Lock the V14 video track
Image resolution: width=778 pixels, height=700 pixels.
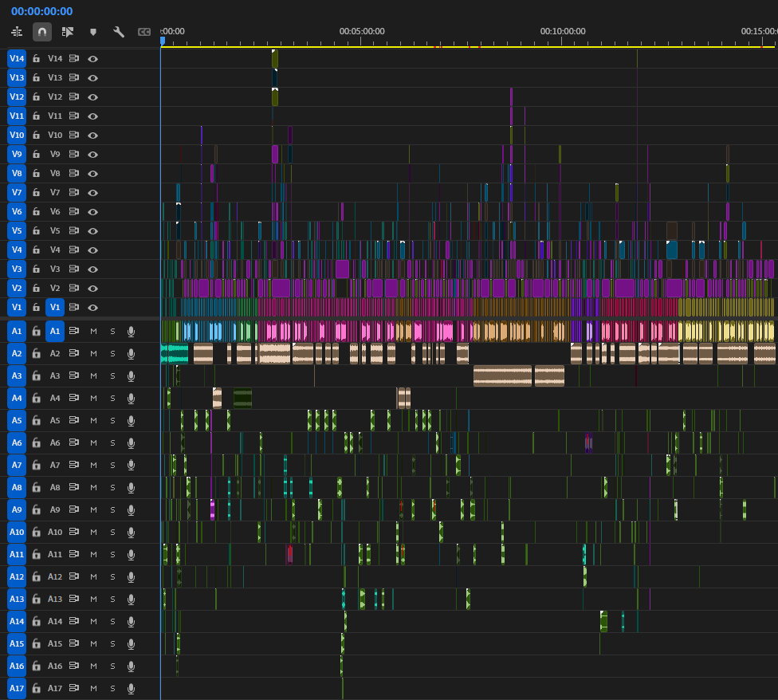tap(36, 58)
